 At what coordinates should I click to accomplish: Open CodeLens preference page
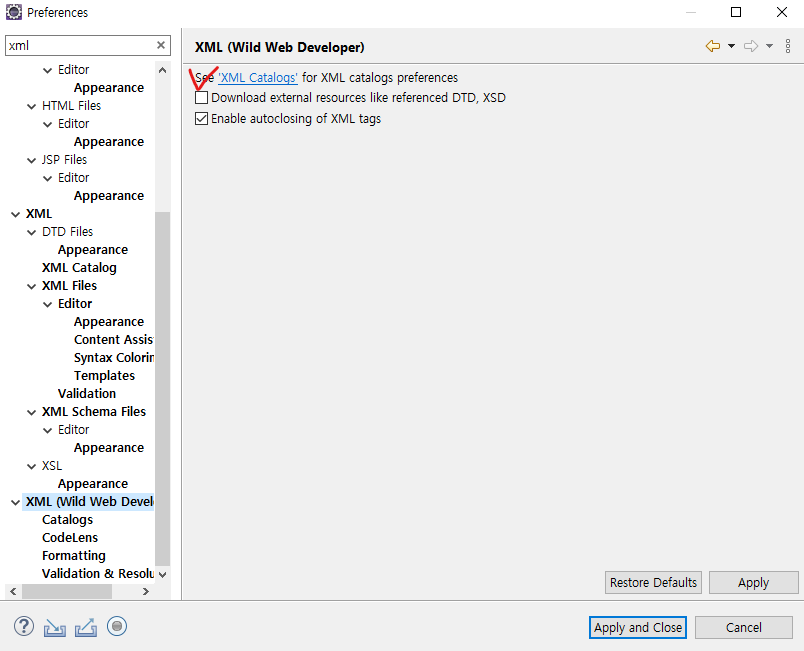[x=70, y=538]
